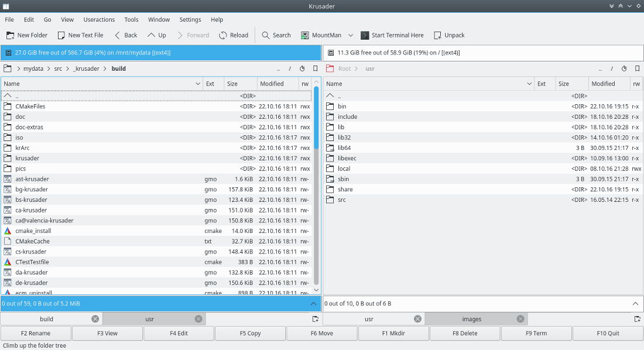The width and height of the screenshot is (644, 350).
Task: Click the left panel media disk icon
Action: click(8, 53)
